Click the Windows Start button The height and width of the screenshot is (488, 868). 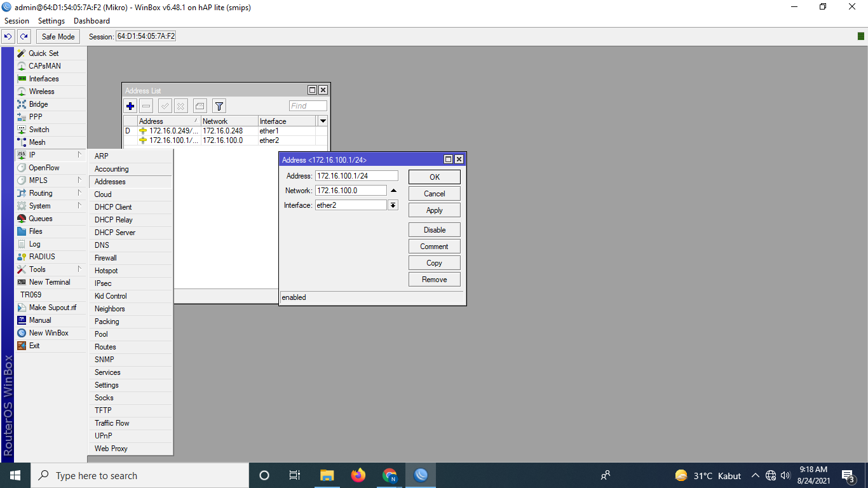click(15, 475)
